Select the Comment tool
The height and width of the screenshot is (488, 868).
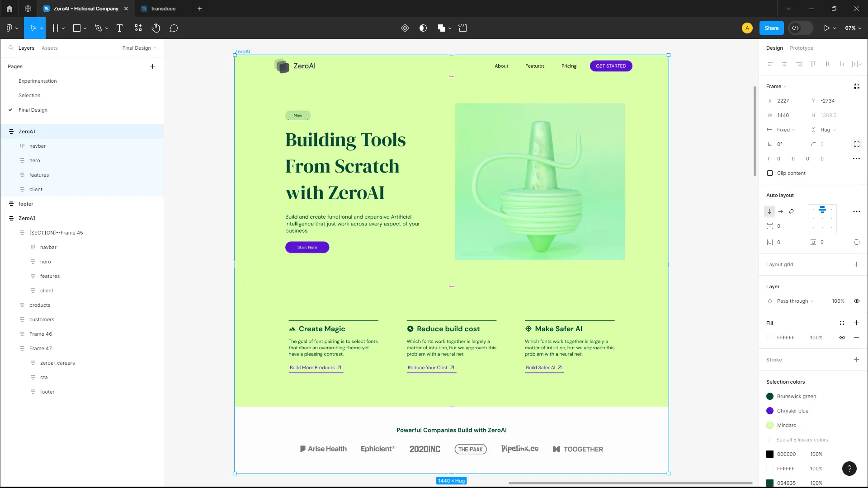[174, 28]
